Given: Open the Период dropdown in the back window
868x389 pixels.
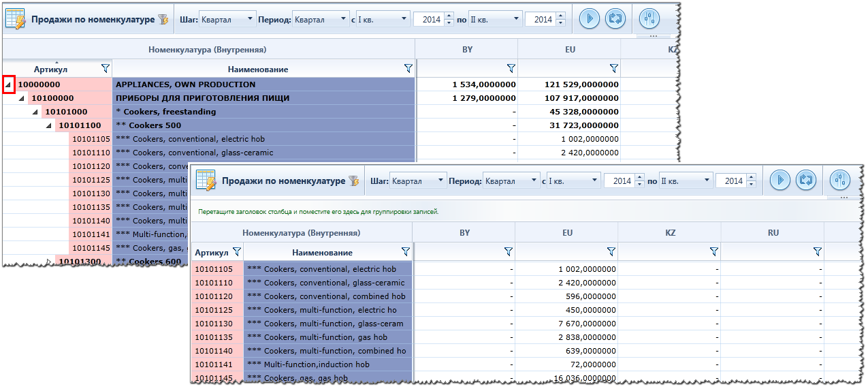Looking at the screenshot, I should tap(344, 19).
